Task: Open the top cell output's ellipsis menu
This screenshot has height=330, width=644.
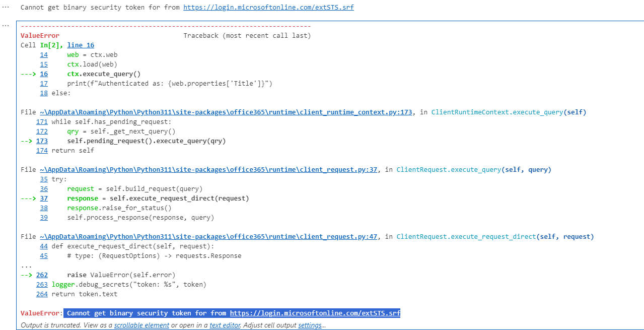Action: (6, 8)
